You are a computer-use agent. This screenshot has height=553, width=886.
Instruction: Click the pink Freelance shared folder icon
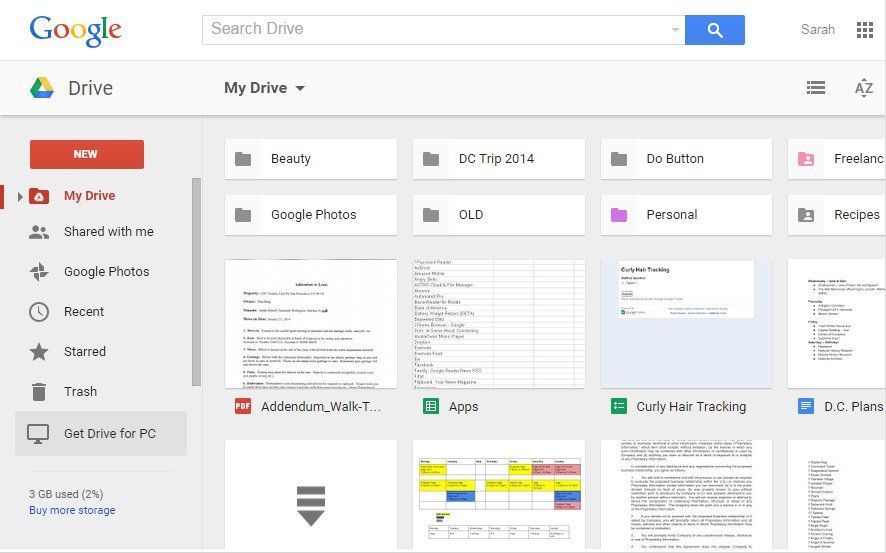[806, 159]
